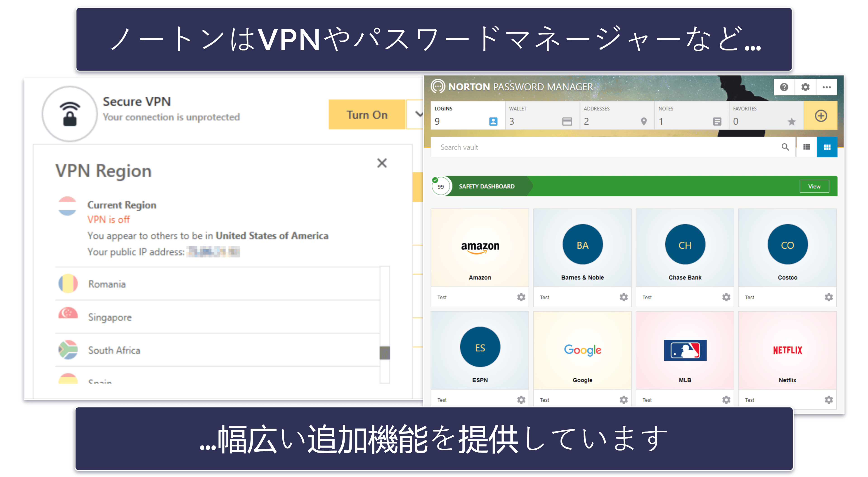
Task: Click View on the Safety Dashboard
Action: (814, 186)
